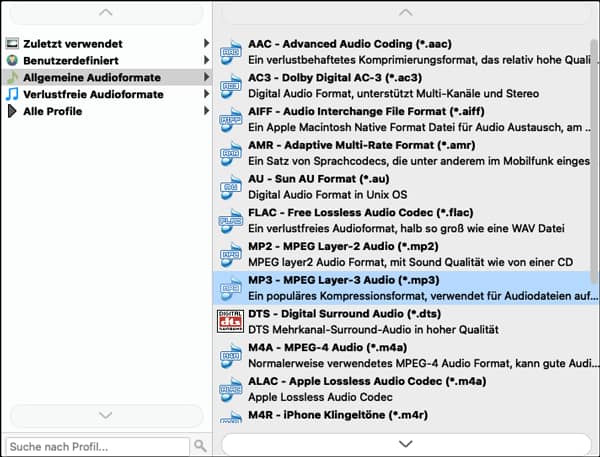The image size is (600, 457).
Task: Click the green note icon for Allgemeine Audioformate
Action: coord(12,77)
